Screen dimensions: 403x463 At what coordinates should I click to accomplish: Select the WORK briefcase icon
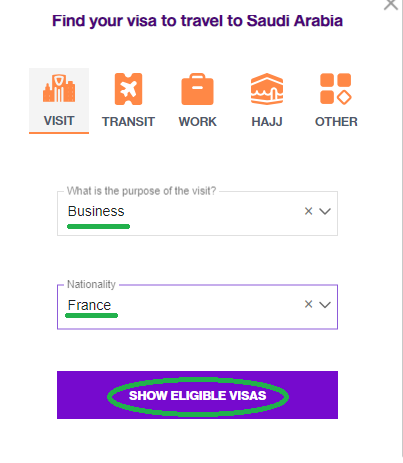click(197, 89)
